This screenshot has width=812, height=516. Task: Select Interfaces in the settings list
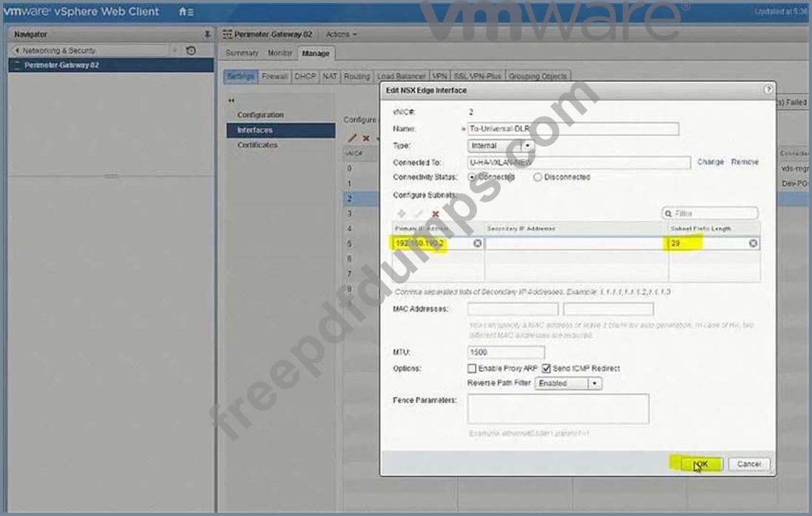[x=281, y=130]
